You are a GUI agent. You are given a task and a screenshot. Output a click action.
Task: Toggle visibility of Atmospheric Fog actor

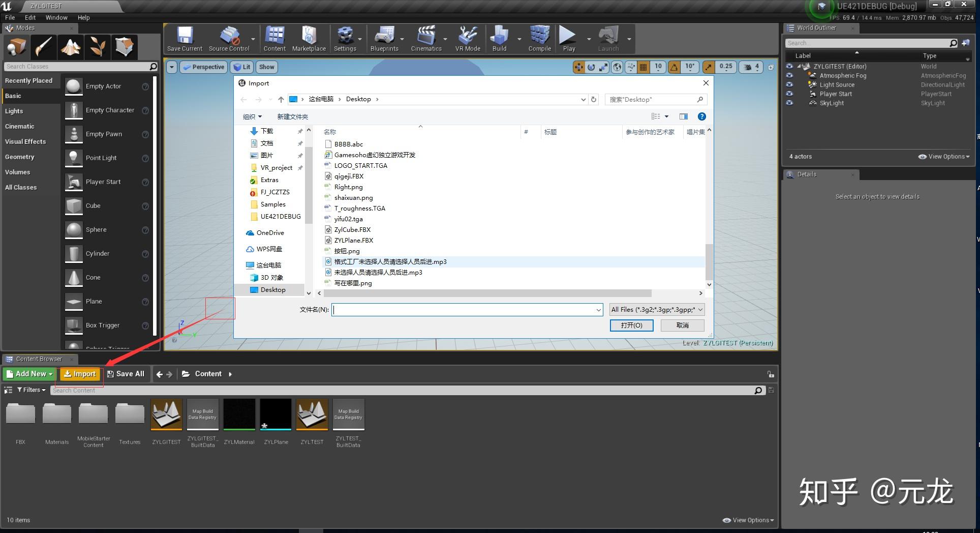[x=789, y=75]
